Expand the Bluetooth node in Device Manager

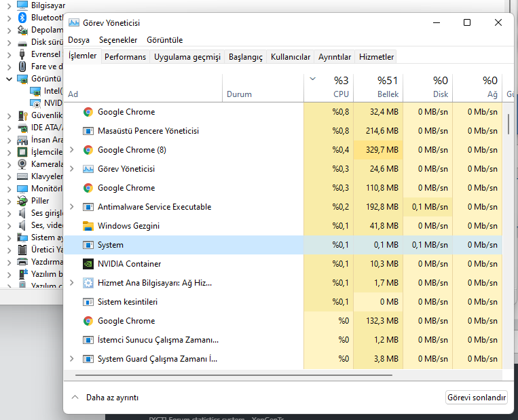coord(10,18)
